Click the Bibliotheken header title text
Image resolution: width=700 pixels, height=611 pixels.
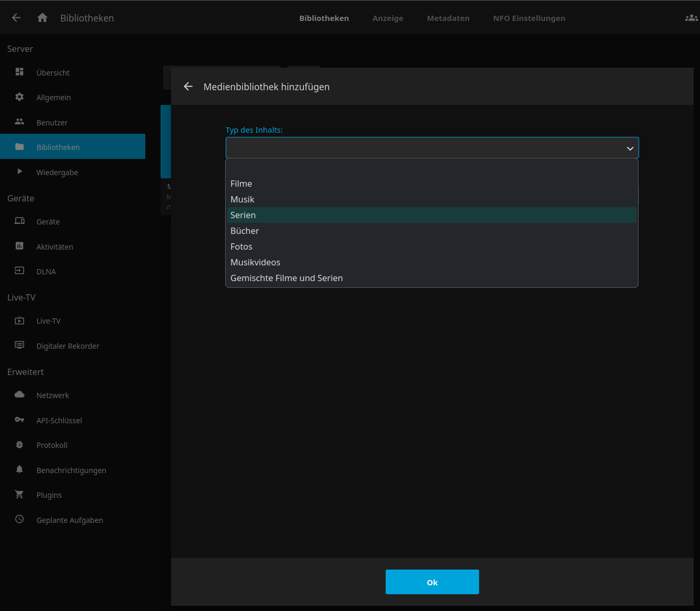[87, 18]
